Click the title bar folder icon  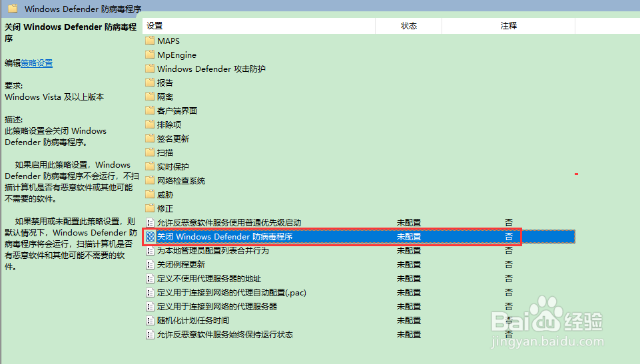pos(13,8)
